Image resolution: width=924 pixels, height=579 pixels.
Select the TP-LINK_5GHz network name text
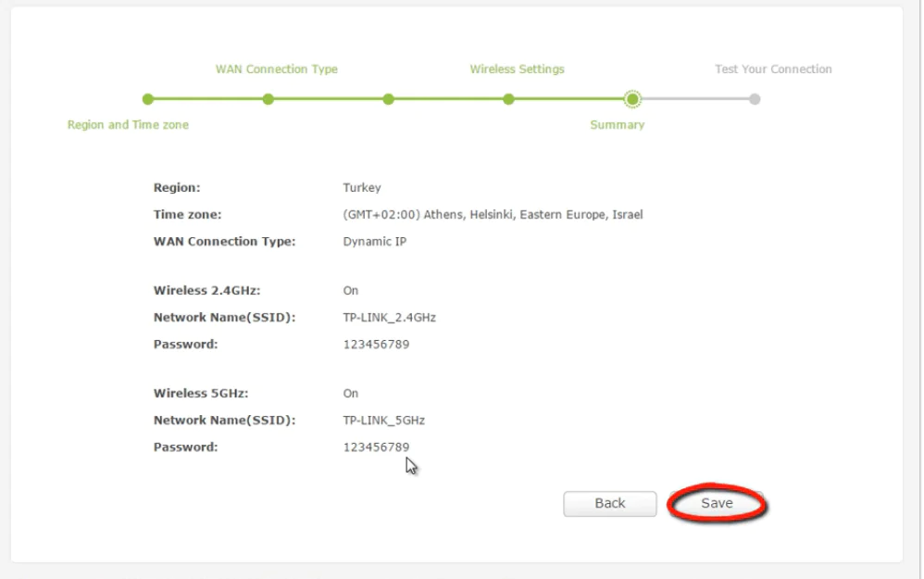click(x=382, y=420)
